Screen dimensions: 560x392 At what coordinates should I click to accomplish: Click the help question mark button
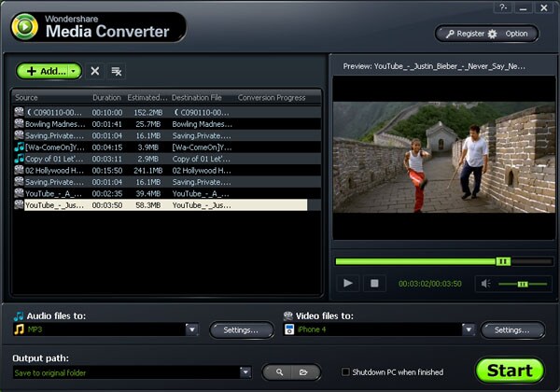click(x=503, y=7)
